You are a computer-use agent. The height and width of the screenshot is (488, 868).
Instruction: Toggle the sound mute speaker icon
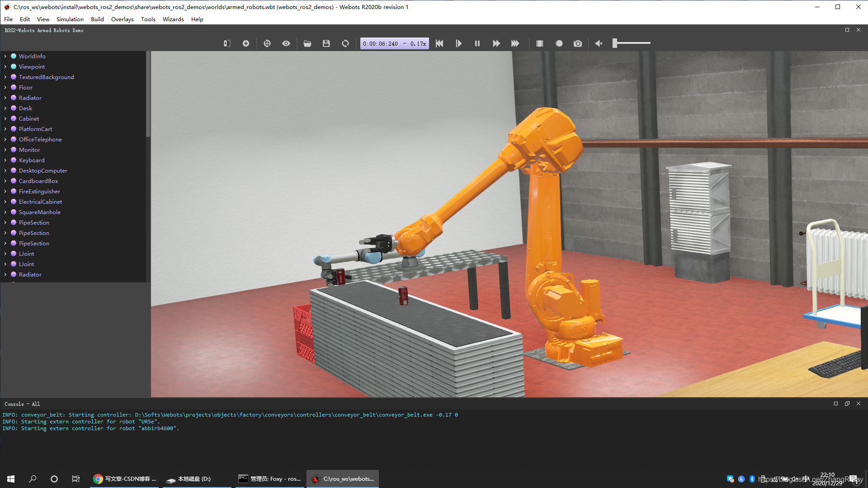point(599,43)
